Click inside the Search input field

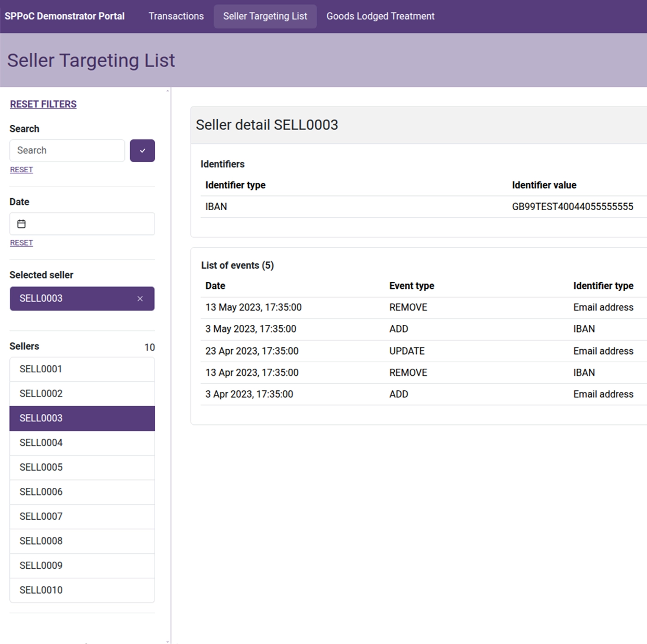tap(67, 151)
